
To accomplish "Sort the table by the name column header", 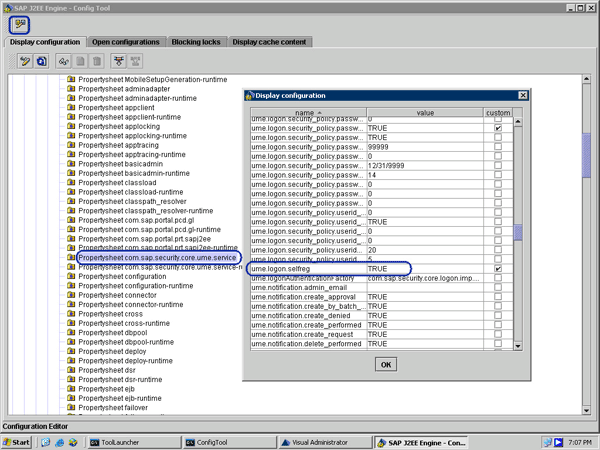I will (308, 112).
